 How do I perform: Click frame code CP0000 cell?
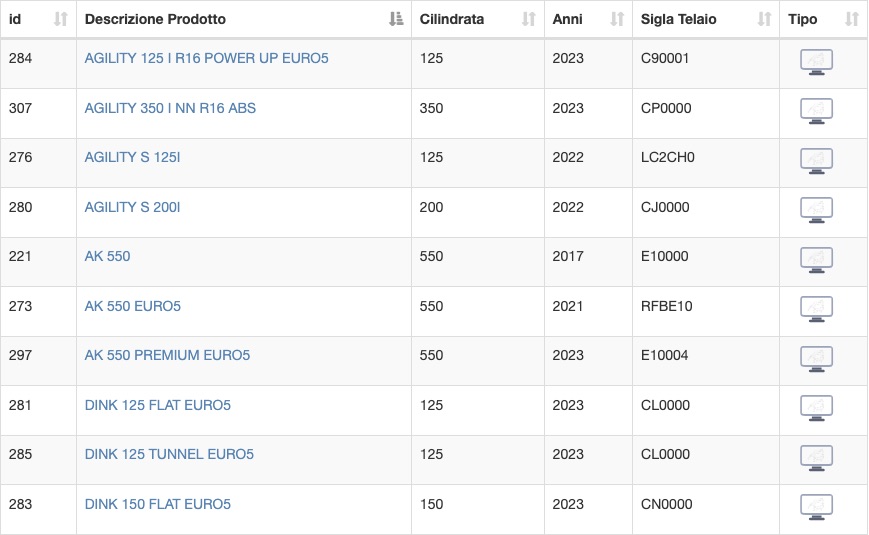click(706, 114)
